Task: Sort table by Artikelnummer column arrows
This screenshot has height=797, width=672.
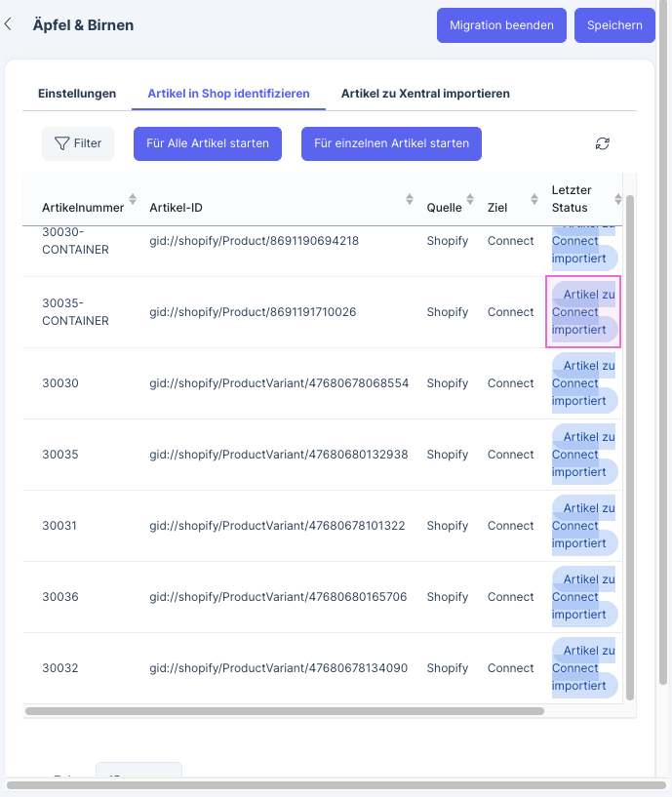Action: pyautogui.click(x=133, y=199)
